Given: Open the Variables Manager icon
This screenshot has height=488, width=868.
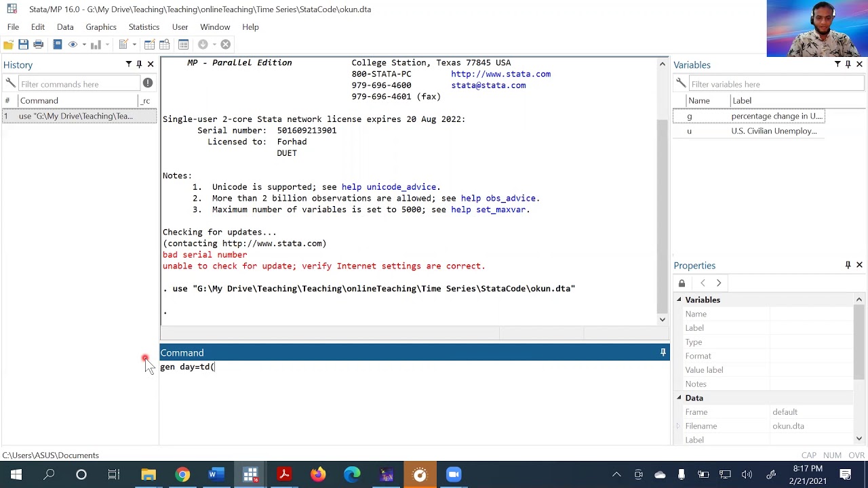Looking at the screenshot, I should (x=183, y=45).
